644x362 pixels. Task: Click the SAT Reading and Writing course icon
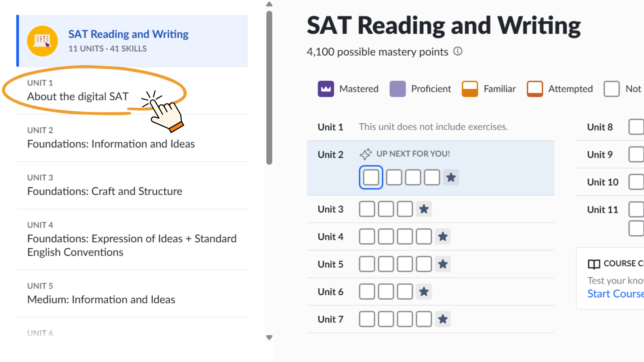point(42,41)
